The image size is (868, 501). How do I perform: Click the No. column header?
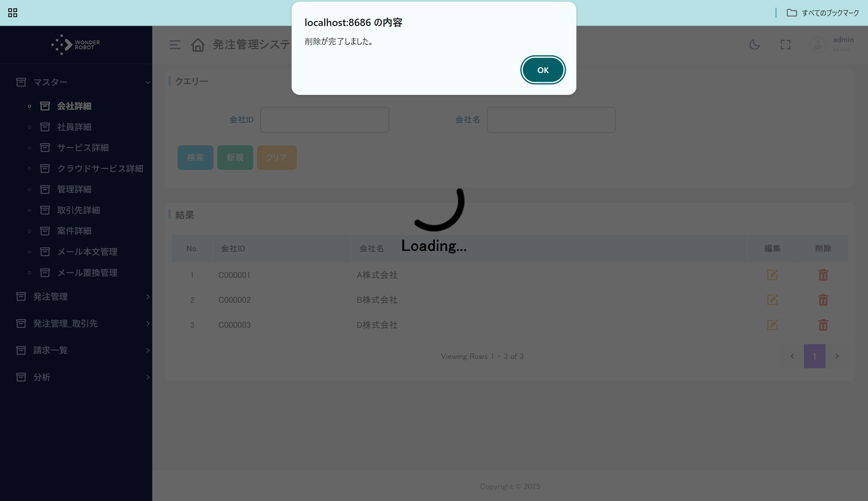point(192,248)
